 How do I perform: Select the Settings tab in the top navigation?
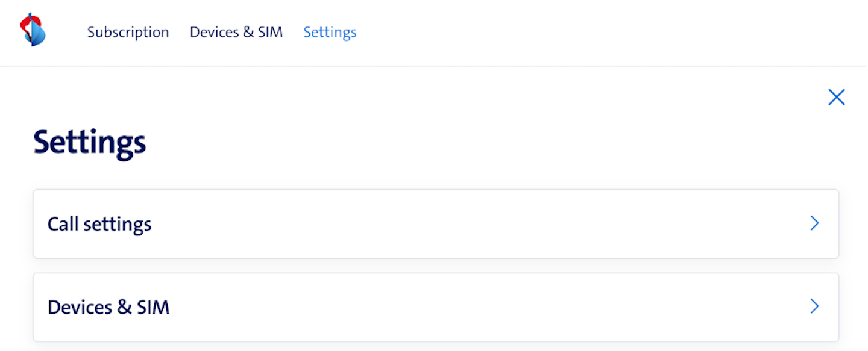tap(330, 32)
